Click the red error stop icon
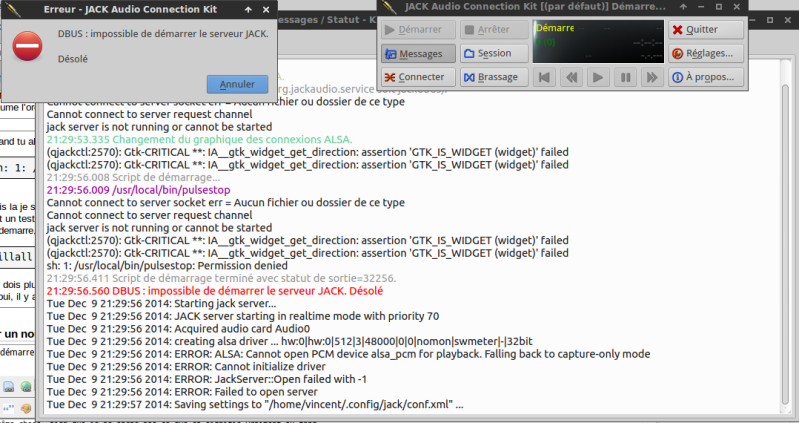This screenshot has height=423, width=799. [x=28, y=46]
